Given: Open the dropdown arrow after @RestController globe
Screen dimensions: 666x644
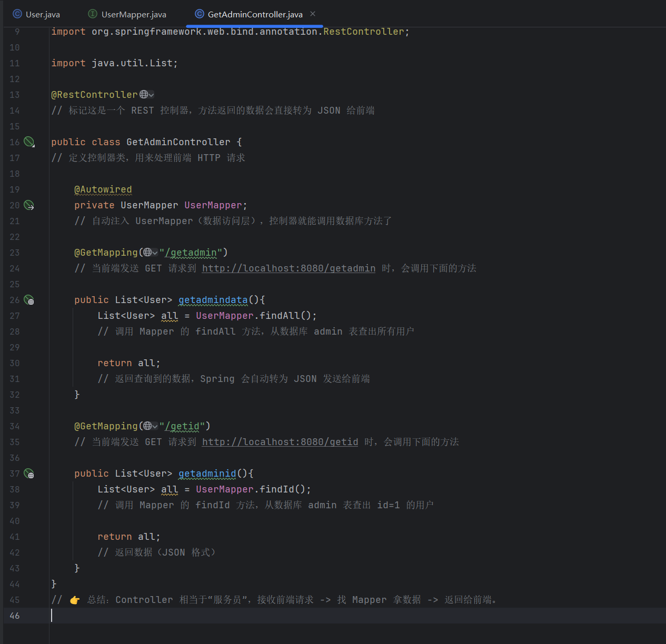Looking at the screenshot, I should coord(152,95).
